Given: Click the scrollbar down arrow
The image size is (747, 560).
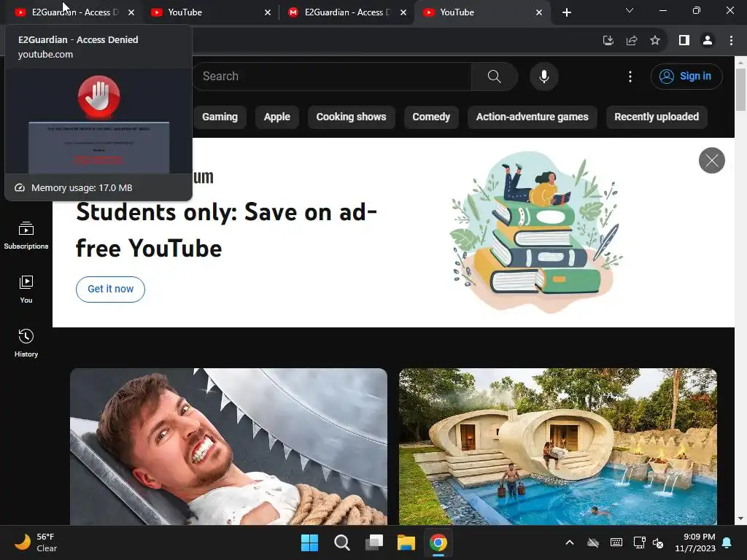Looking at the screenshot, I should (741, 518).
